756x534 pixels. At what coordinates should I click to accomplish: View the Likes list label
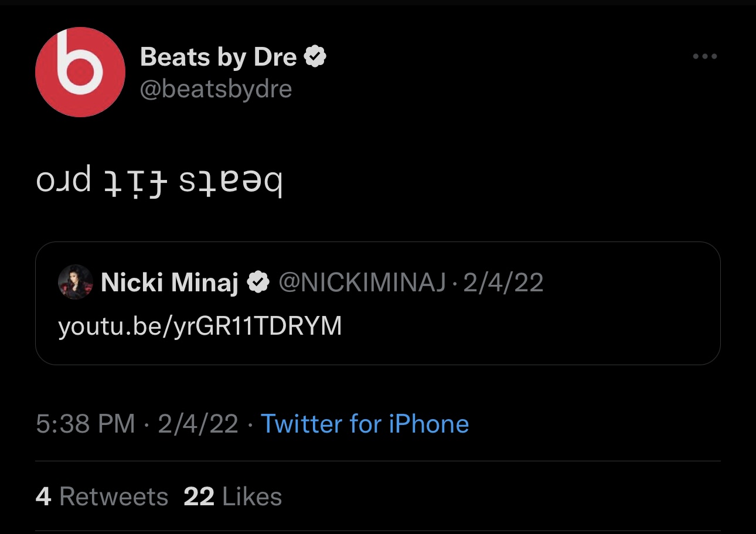point(252,497)
